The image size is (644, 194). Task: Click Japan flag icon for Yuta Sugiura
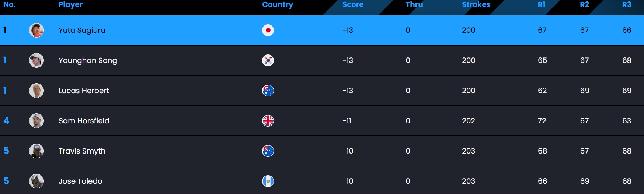268,30
